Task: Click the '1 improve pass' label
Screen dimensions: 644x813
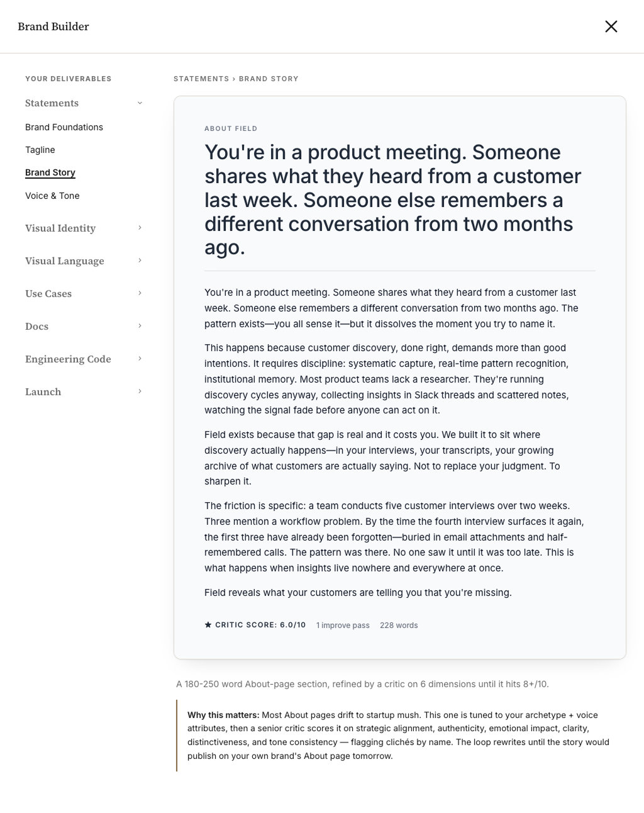Action: 343,625
